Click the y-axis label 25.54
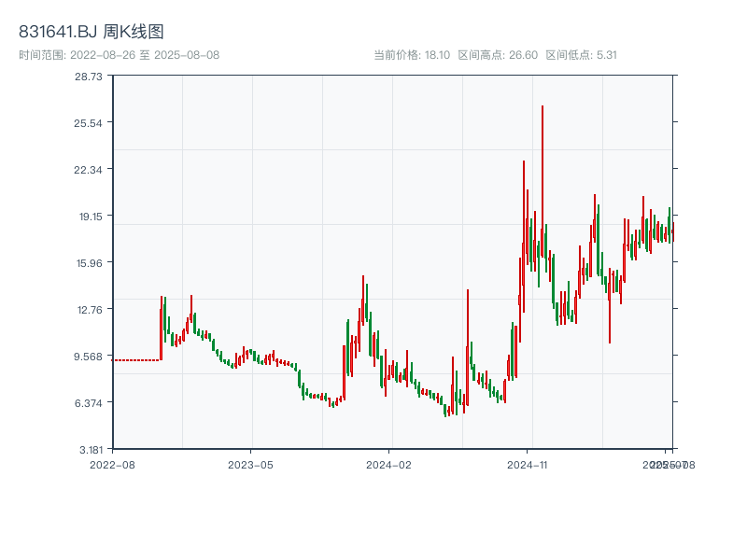This screenshot has width=747, height=560. [x=88, y=123]
